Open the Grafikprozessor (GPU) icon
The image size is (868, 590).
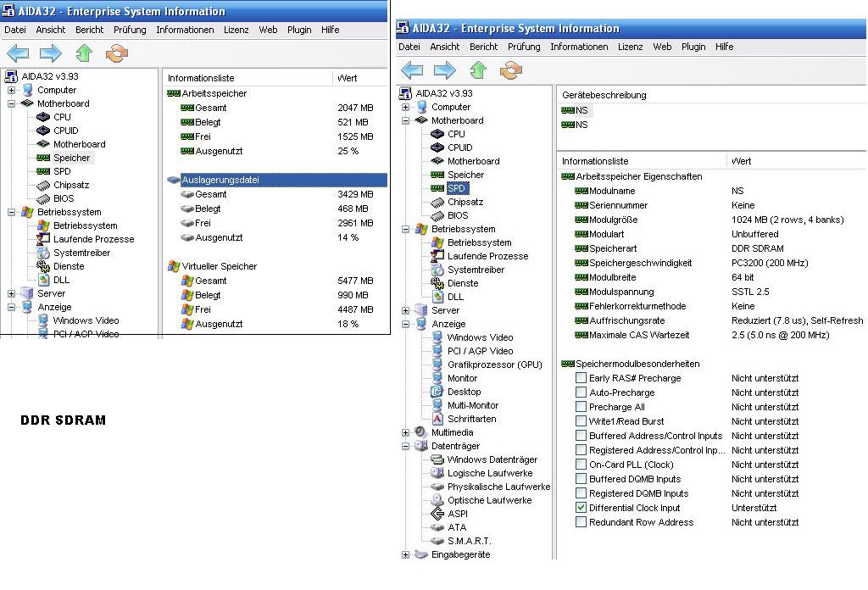click(437, 365)
